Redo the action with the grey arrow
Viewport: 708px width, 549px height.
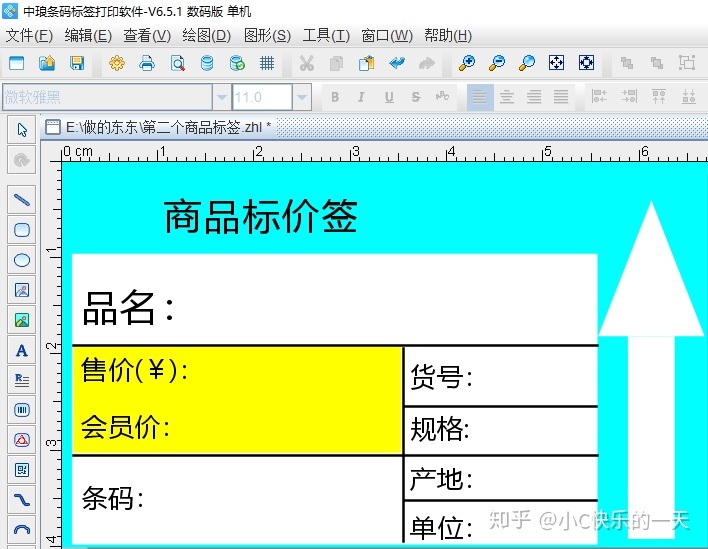[427, 63]
